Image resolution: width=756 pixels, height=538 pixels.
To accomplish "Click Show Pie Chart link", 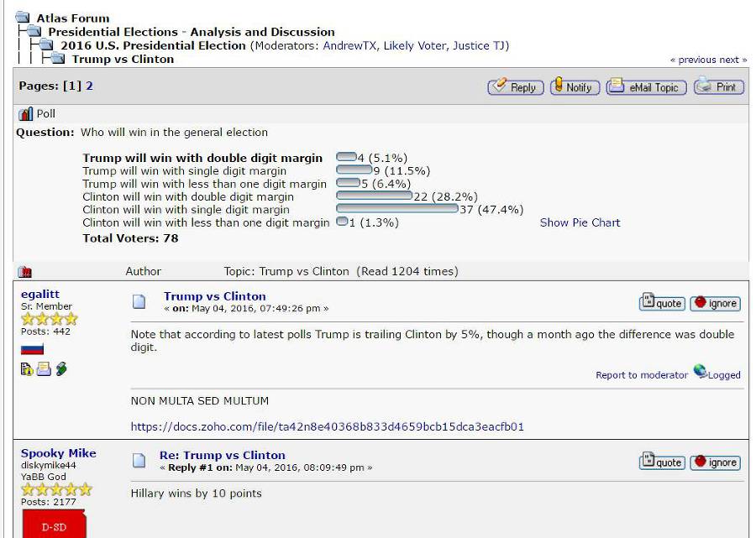I will click(580, 222).
